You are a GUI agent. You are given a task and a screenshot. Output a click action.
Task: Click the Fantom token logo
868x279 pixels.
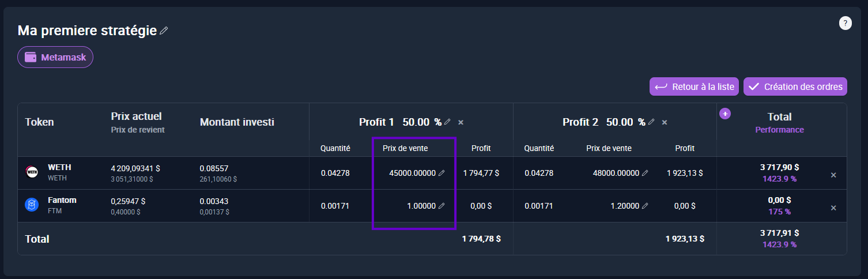tap(32, 205)
